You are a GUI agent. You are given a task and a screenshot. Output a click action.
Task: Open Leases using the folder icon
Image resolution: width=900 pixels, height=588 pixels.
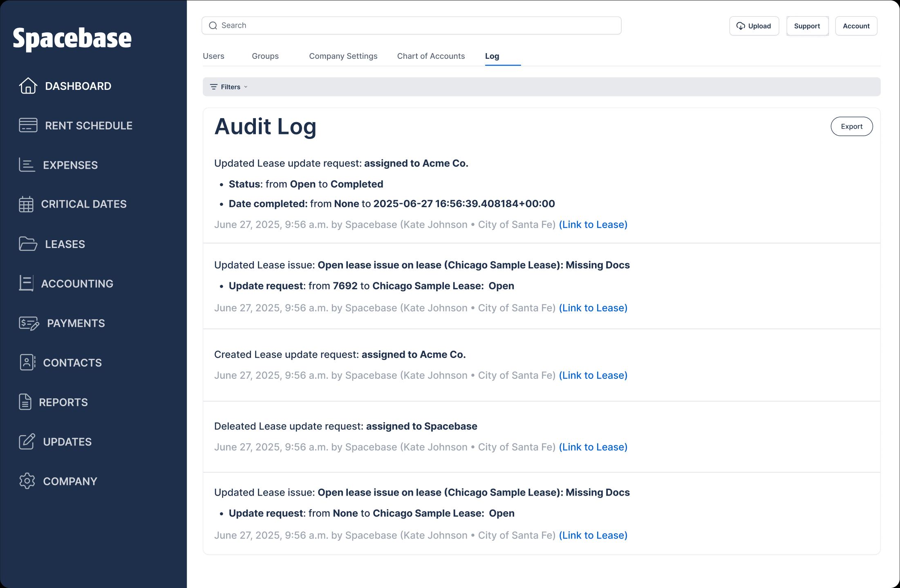(x=28, y=244)
